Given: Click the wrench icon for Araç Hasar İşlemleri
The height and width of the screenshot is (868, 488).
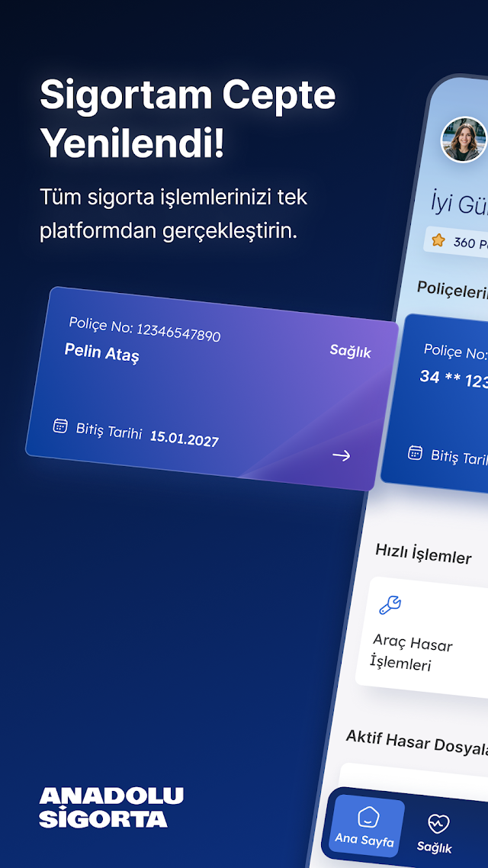Looking at the screenshot, I should [390, 605].
